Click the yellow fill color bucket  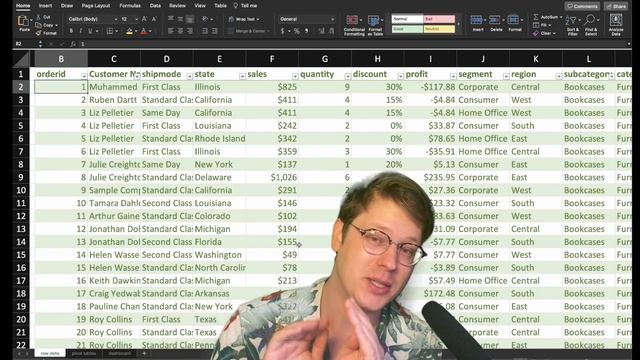(129, 31)
